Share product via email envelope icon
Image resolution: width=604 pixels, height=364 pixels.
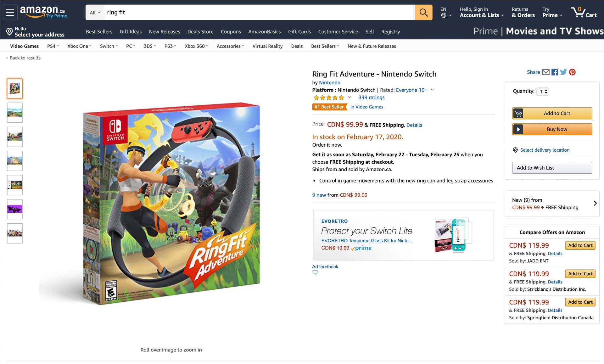[546, 72]
